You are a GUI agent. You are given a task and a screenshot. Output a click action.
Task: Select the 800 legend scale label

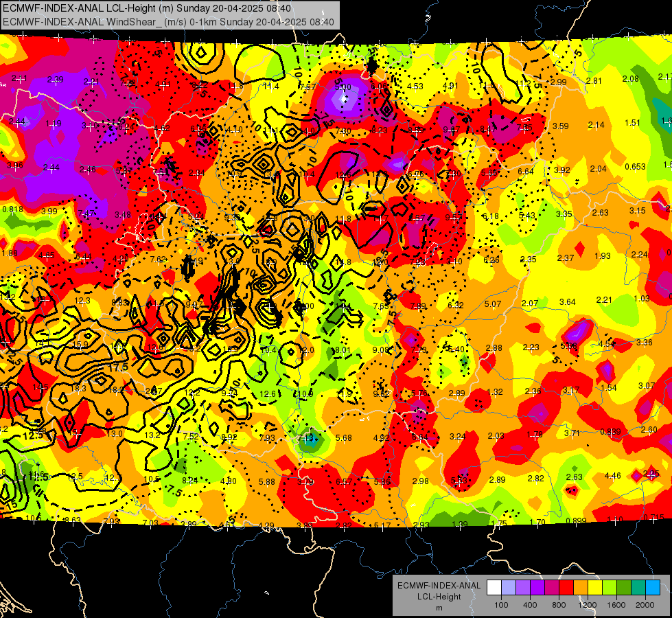(559, 605)
